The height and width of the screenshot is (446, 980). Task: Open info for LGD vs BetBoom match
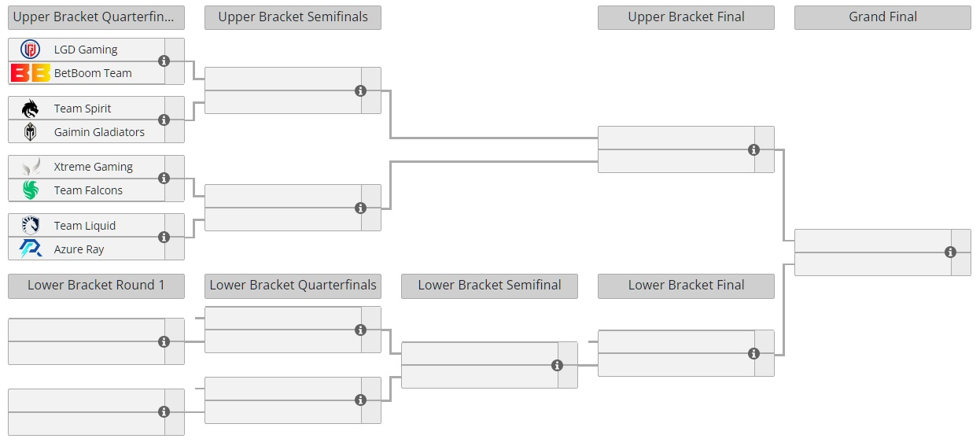point(164,61)
